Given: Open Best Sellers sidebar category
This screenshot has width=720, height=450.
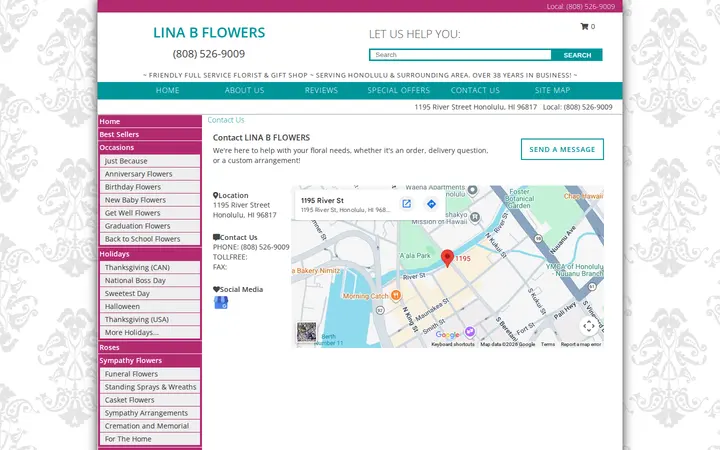Looking at the screenshot, I should point(150,134).
